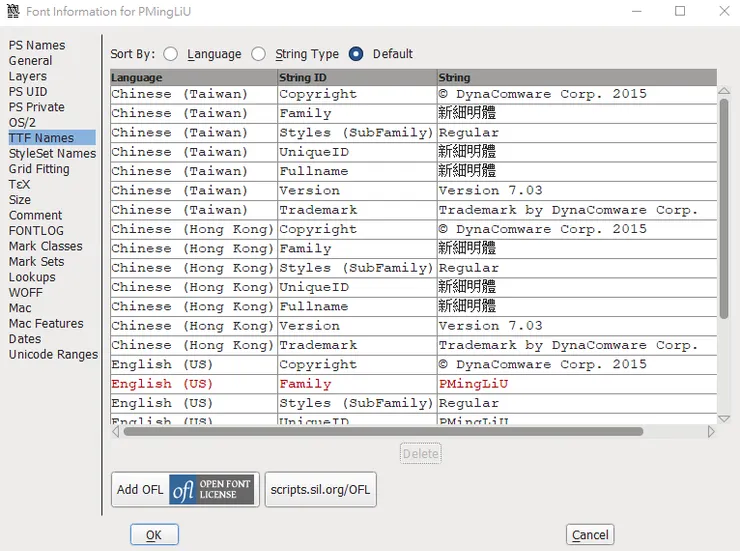Open the Comment section
740x551 pixels.
click(x=35, y=215)
